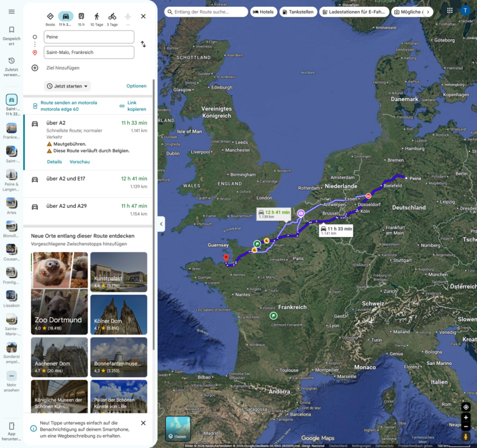Collapse the side panel arrow
The height and width of the screenshot is (448, 477).
[x=161, y=224]
